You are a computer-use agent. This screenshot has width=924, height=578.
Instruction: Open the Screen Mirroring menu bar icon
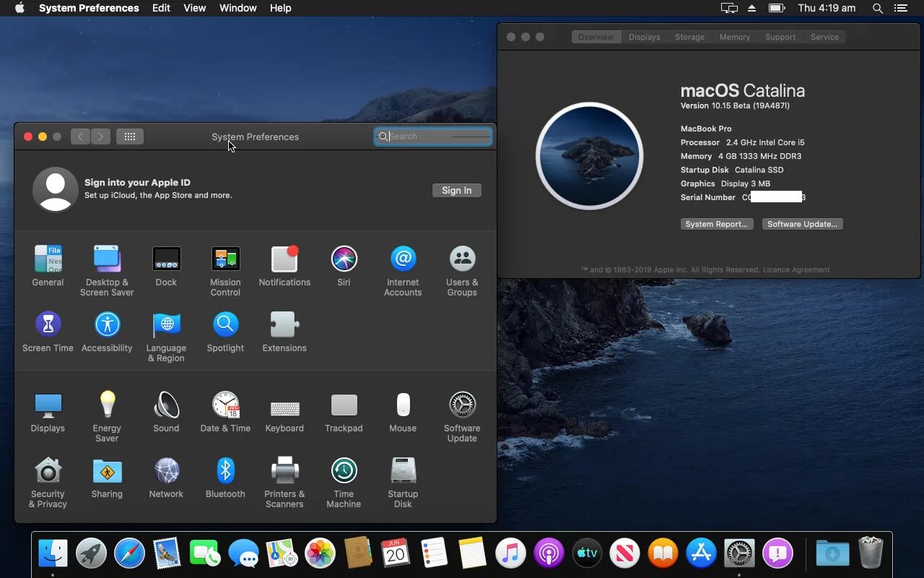pyautogui.click(x=729, y=8)
